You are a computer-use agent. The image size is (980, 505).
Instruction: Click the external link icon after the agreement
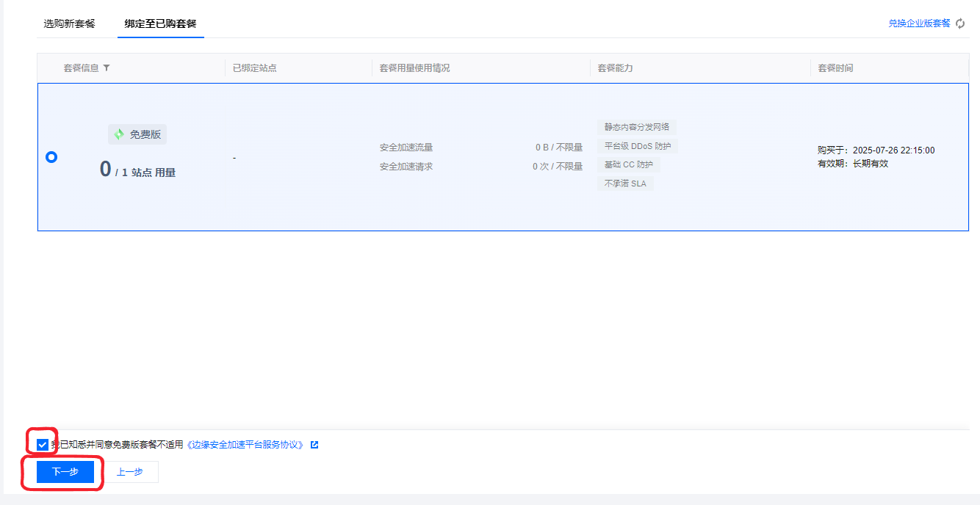pyautogui.click(x=314, y=445)
